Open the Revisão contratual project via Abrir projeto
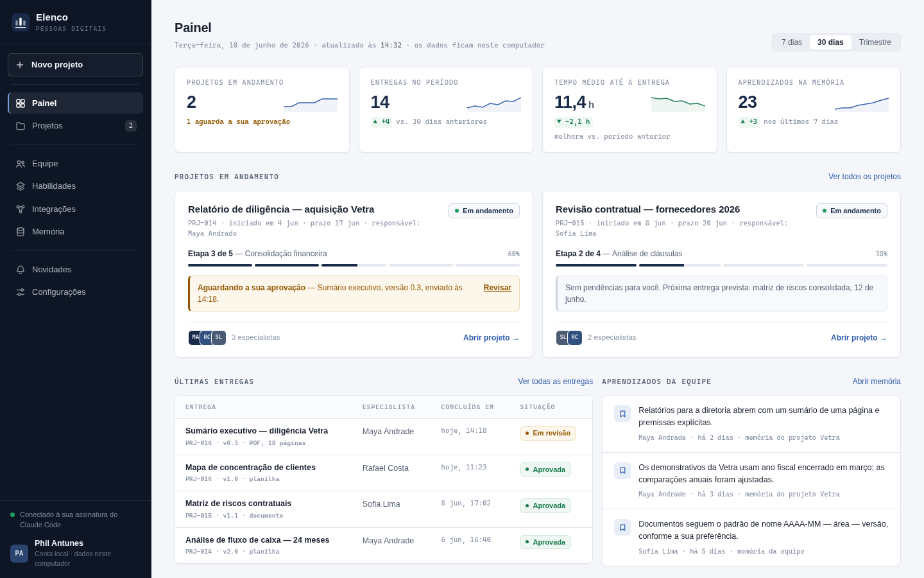Image resolution: width=924 pixels, height=578 pixels. 859,338
